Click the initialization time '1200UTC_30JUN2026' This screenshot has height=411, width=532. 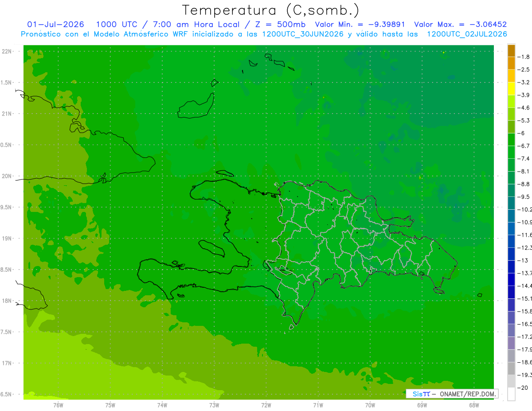pos(303,34)
